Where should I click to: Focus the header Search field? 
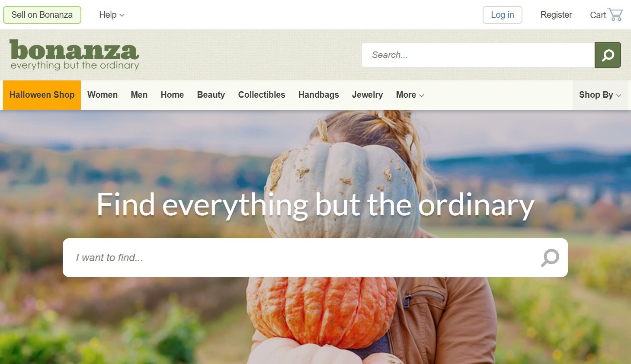tap(478, 55)
